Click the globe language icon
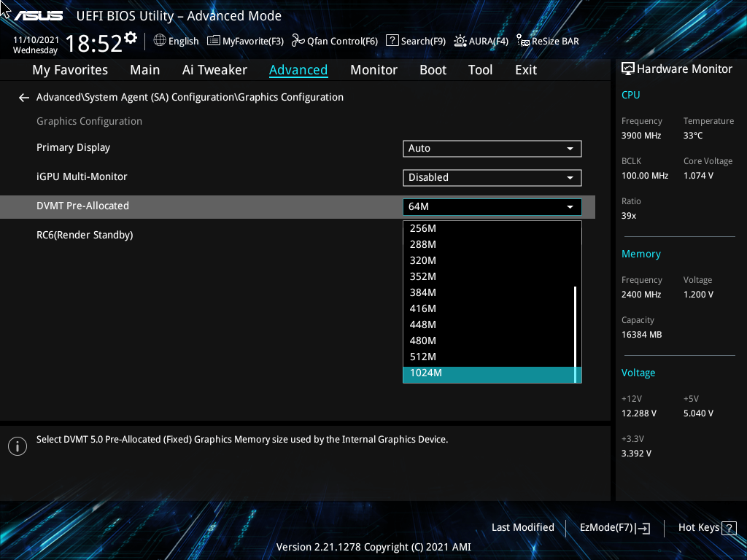 point(160,41)
